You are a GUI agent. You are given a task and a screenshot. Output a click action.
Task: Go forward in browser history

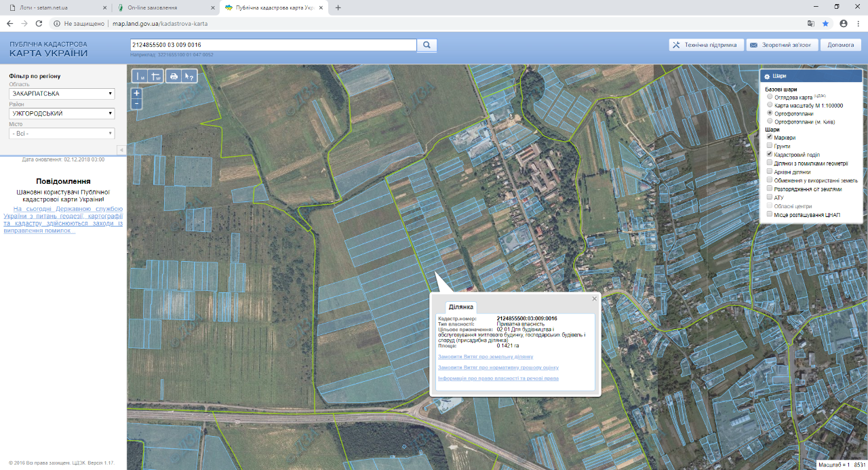click(24, 23)
